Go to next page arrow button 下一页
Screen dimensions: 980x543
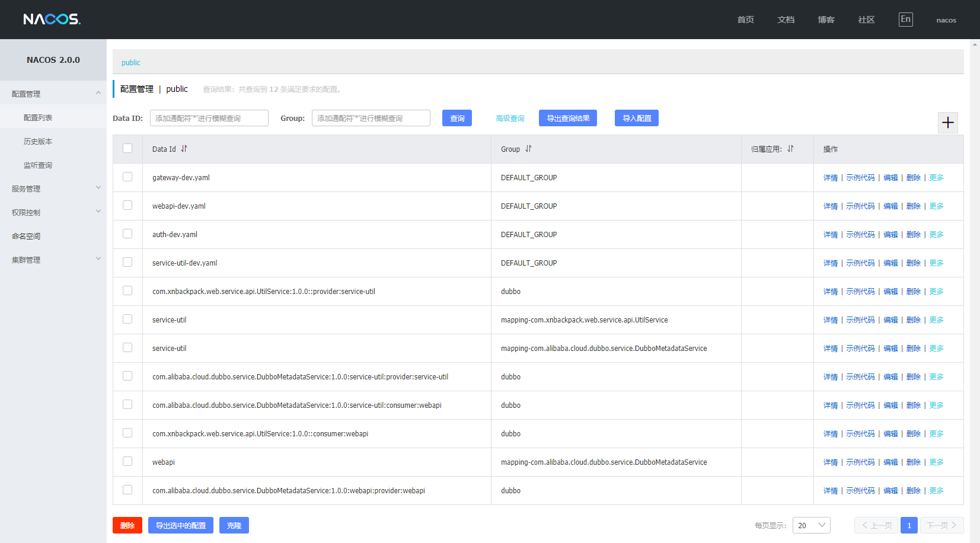coord(941,525)
